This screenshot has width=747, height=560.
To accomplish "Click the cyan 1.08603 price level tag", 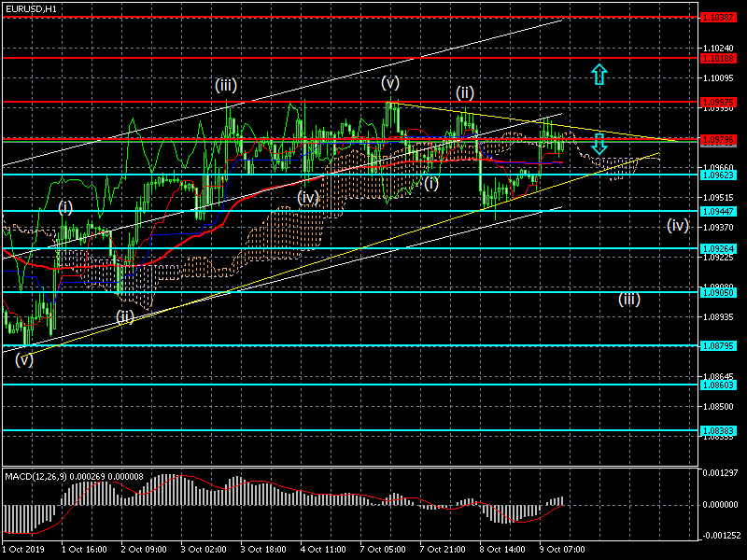I will pyautogui.click(x=718, y=385).
